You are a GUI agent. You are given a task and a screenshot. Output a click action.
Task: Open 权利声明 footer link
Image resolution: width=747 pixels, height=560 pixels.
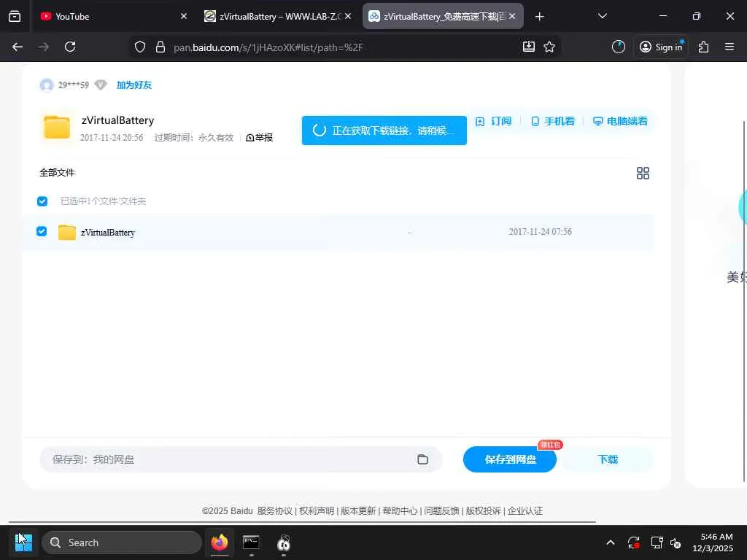tap(317, 511)
